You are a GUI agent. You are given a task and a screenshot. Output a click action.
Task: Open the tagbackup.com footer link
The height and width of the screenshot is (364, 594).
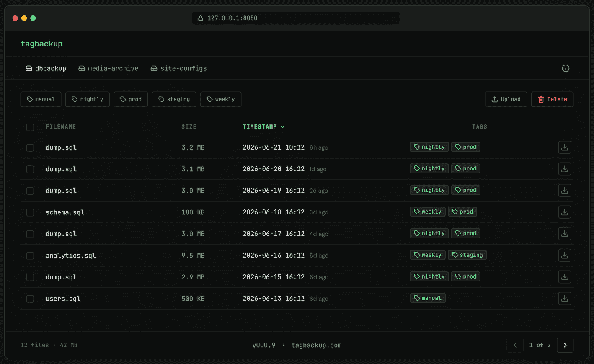[316, 345]
